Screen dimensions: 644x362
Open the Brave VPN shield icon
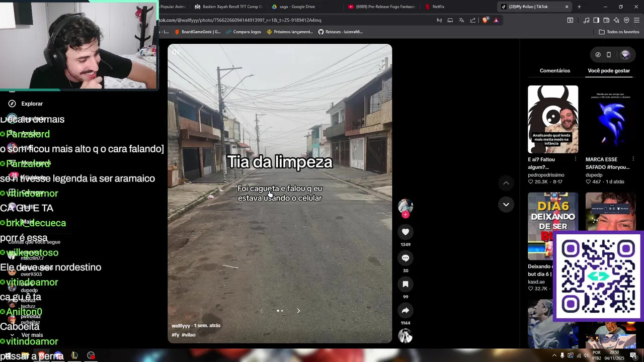point(626,20)
